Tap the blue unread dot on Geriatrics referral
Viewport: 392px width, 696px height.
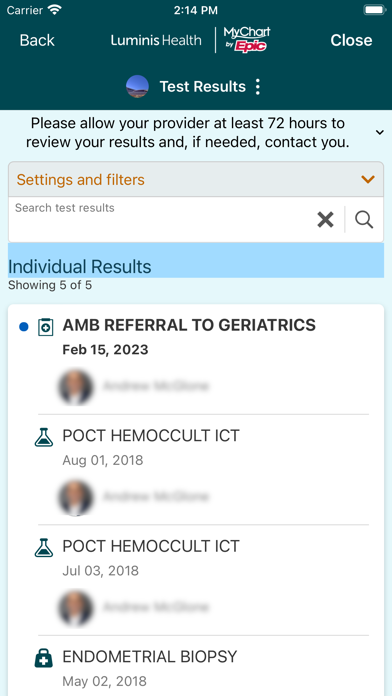[24, 327]
